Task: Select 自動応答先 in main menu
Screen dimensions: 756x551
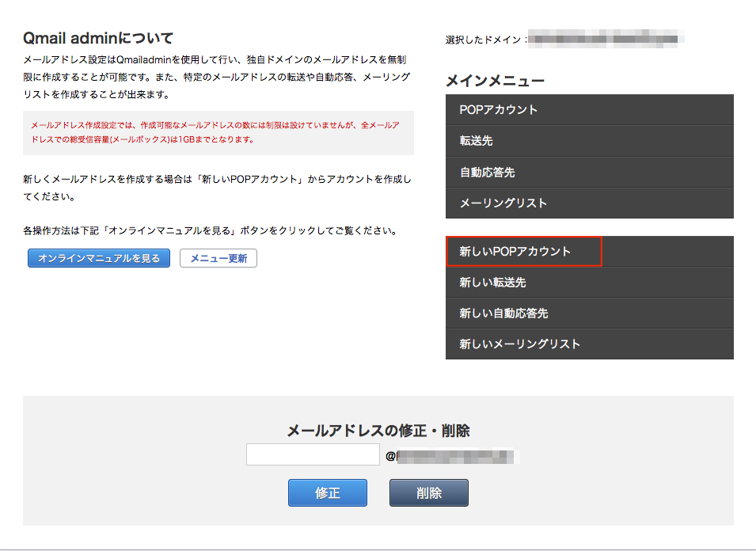Action: (589, 172)
